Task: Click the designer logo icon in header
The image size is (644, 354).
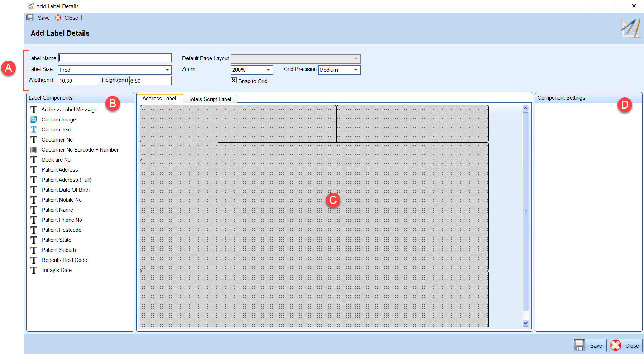Action: (630, 28)
